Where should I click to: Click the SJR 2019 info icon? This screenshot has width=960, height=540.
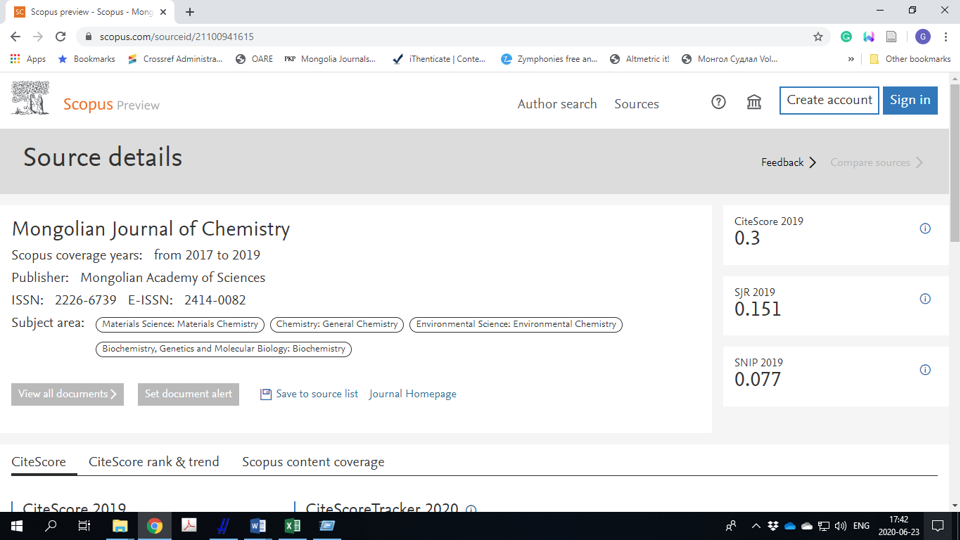(925, 299)
